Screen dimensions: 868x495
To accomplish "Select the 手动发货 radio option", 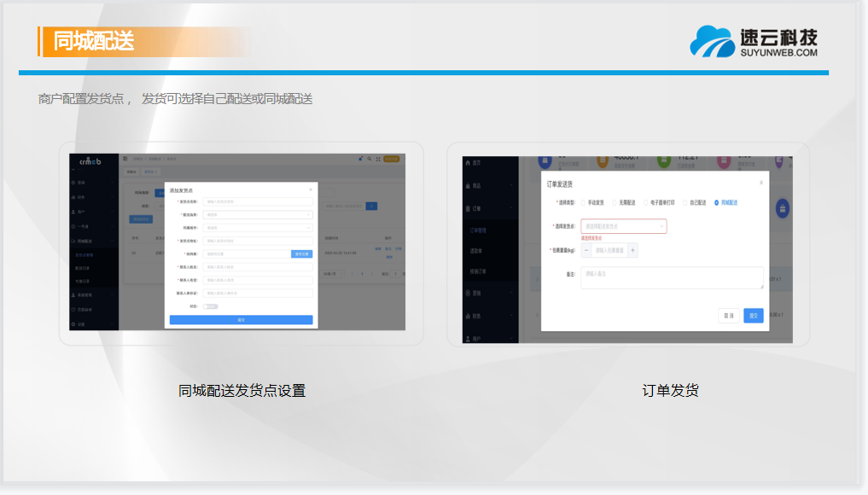I will 583,203.
